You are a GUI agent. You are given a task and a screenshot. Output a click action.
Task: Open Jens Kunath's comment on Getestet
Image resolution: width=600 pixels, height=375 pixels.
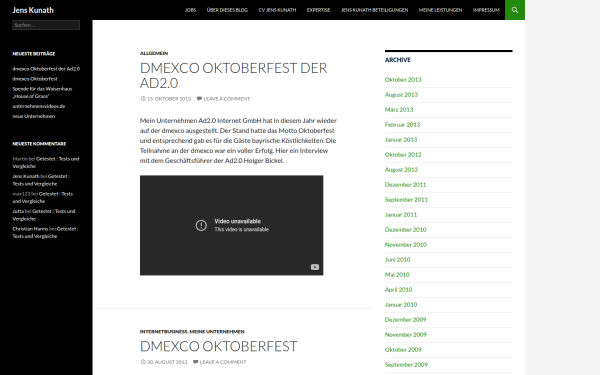point(41,180)
